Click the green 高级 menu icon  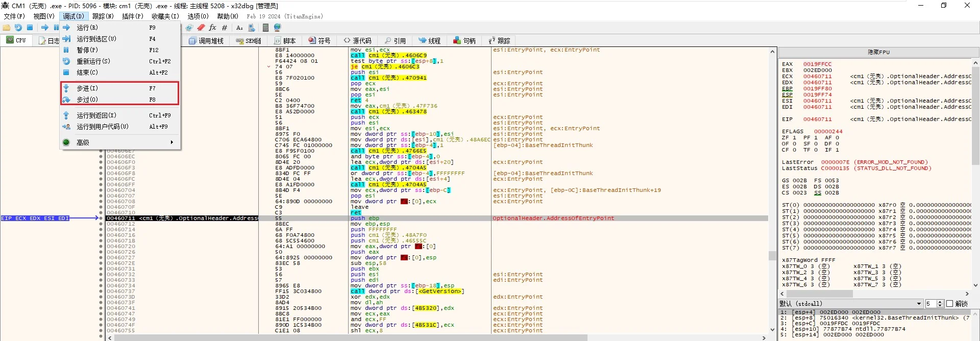(66, 142)
